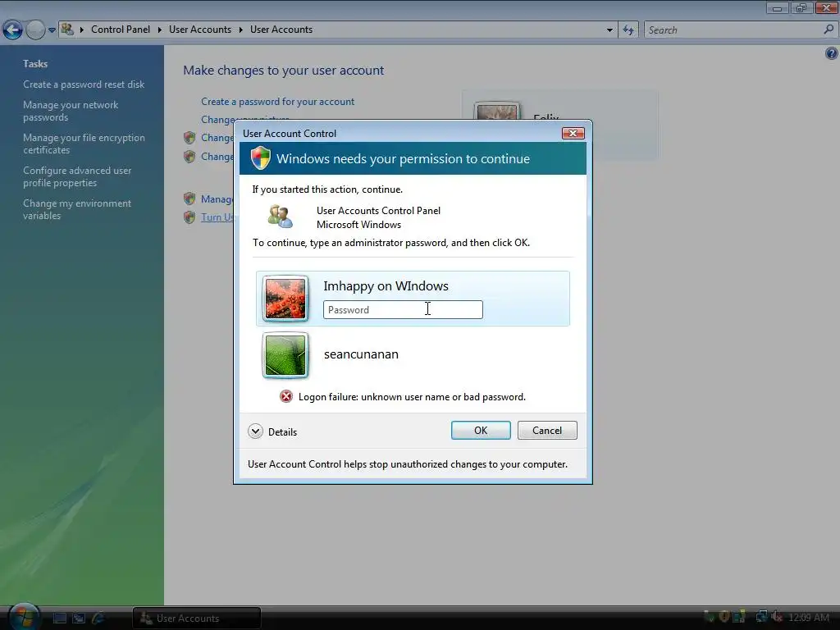Image resolution: width=840 pixels, height=630 pixels.
Task: Click the security shield tray icon
Action: [x=724, y=617]
